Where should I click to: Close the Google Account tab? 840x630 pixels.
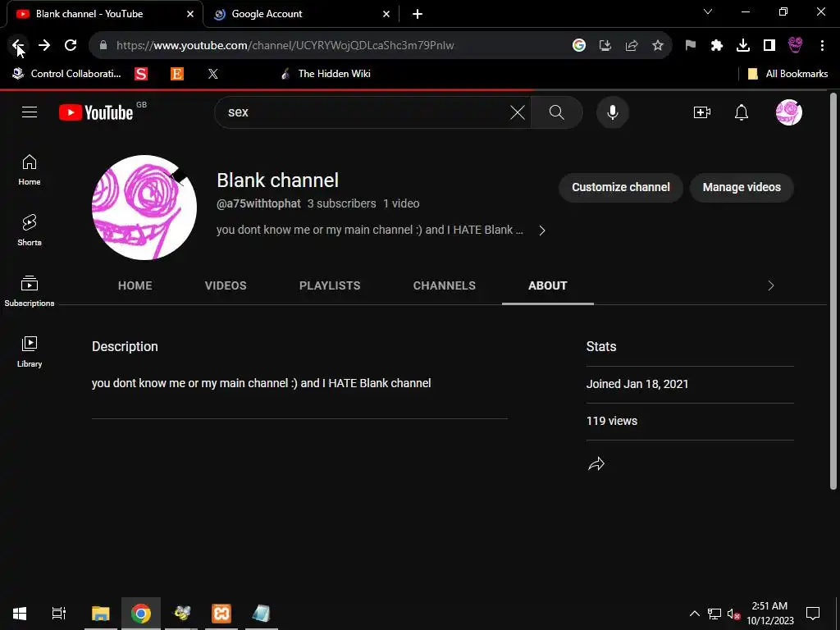pos(386,14)
